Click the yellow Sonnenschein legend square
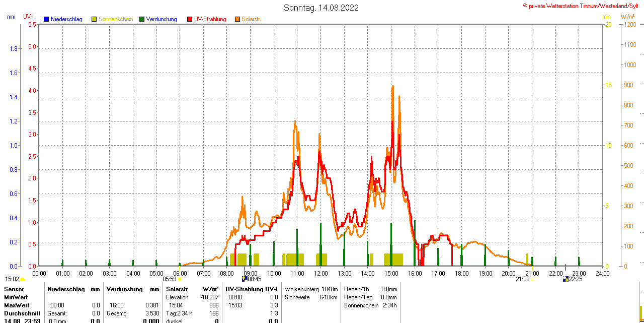644x323 pixels. [94, 19]
